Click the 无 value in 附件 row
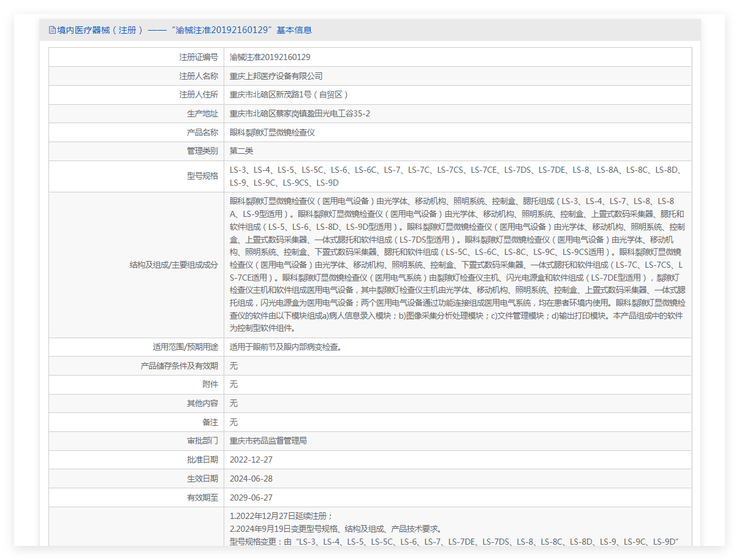Screen dimensions: 739x560 click(233, 385)
